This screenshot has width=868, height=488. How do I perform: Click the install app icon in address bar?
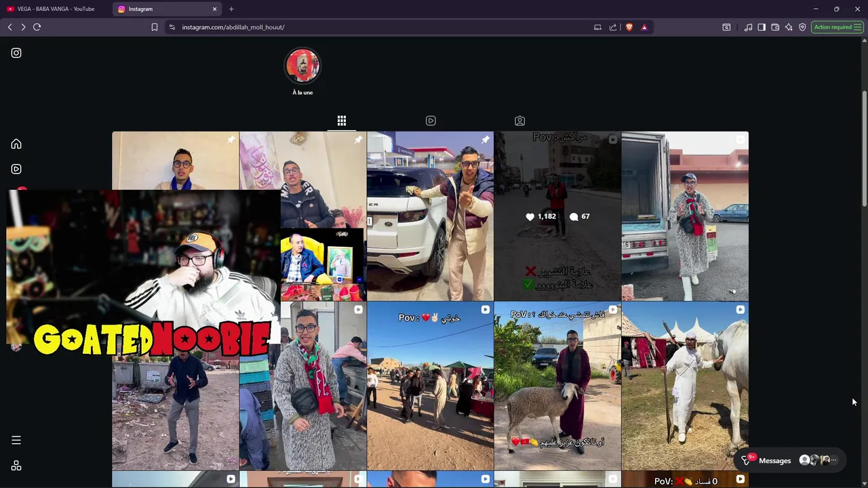point(597,27)
